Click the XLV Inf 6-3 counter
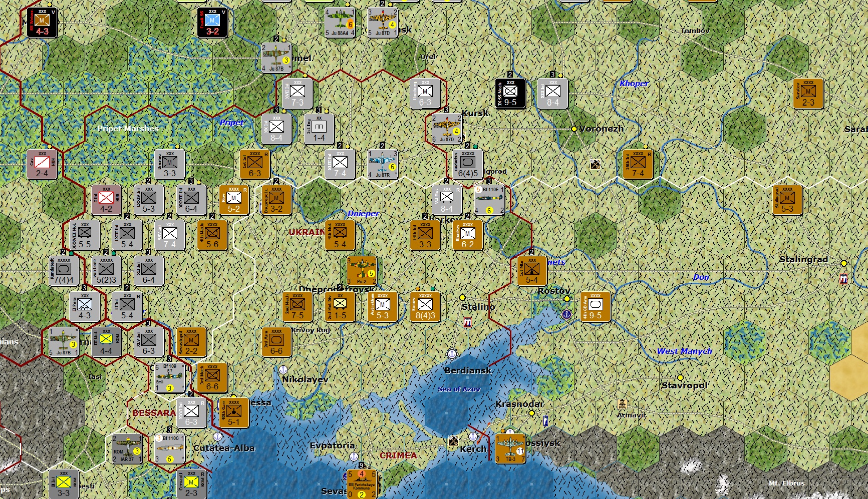Image resolution: width=868 pixels, height=499 pixels. click(149, 342)
